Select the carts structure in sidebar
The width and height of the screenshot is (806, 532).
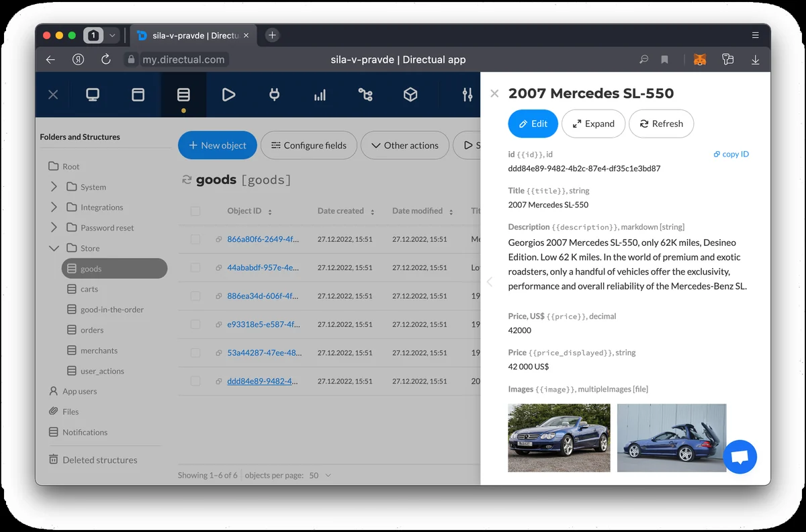point(89,289)
